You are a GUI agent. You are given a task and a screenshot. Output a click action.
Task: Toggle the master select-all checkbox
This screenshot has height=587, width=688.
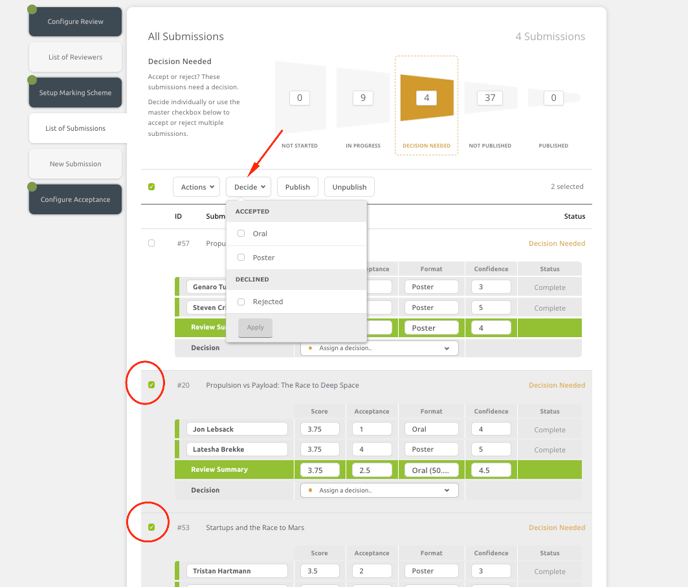pos(151,187)
